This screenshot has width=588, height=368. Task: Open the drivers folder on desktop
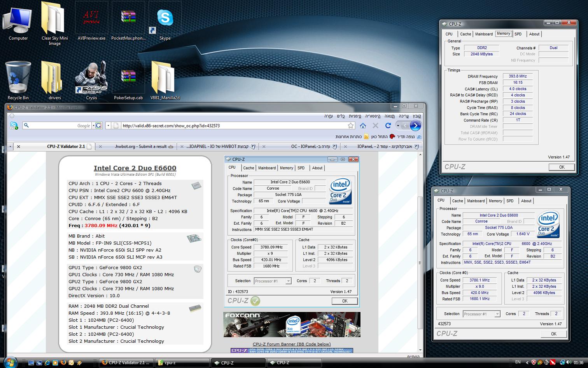tap(54, 80)
